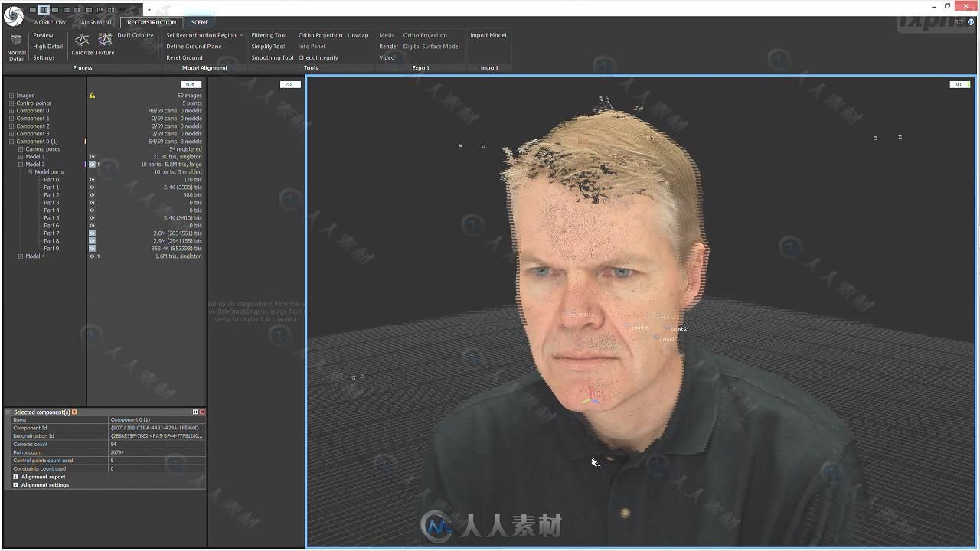Screen dimensions: 980x551
Task: Click the 2D view label button
Action: tap(289, 84)
